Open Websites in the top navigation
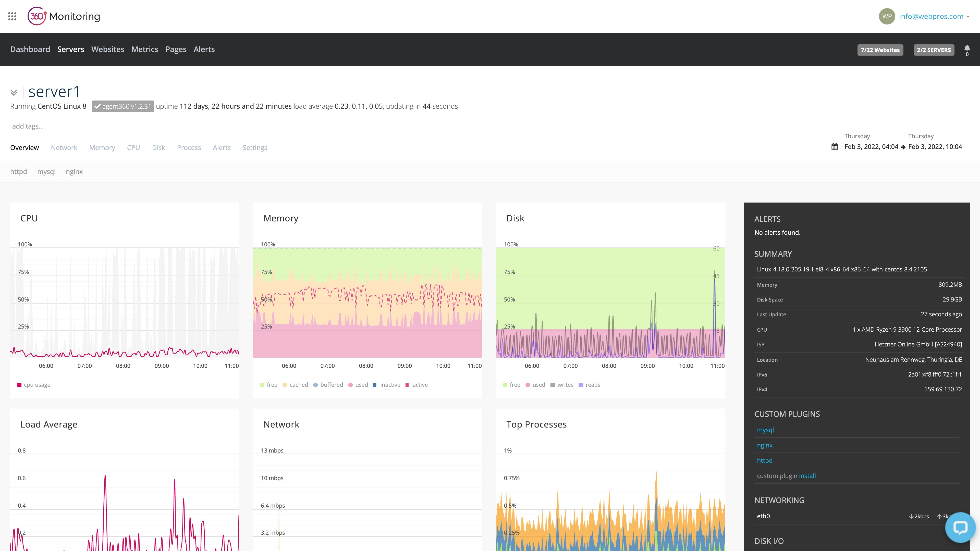Viewport: 980px width, 551px height. (108, 49)
